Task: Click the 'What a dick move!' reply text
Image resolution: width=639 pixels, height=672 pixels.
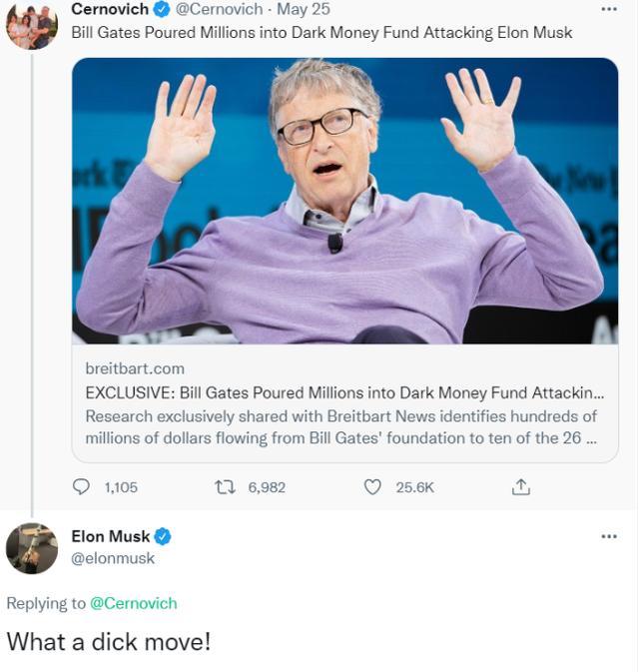Action: click(109, 641)
